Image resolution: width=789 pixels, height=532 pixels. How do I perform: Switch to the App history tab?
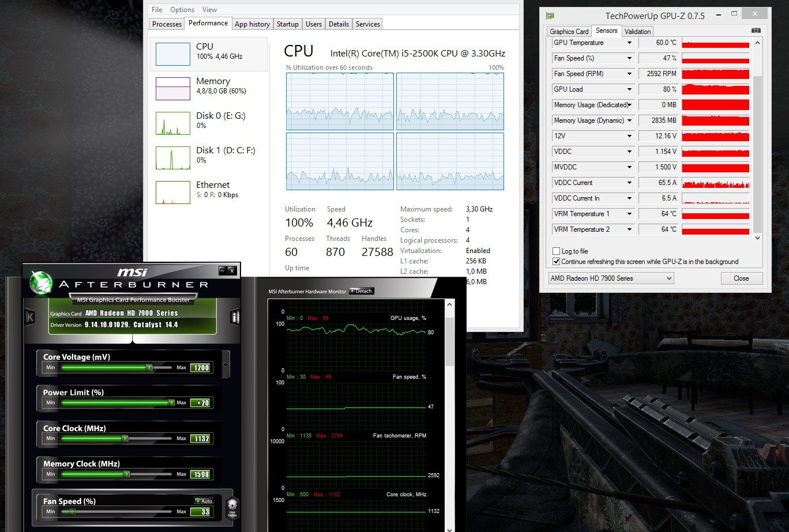(x=252, y=24)
